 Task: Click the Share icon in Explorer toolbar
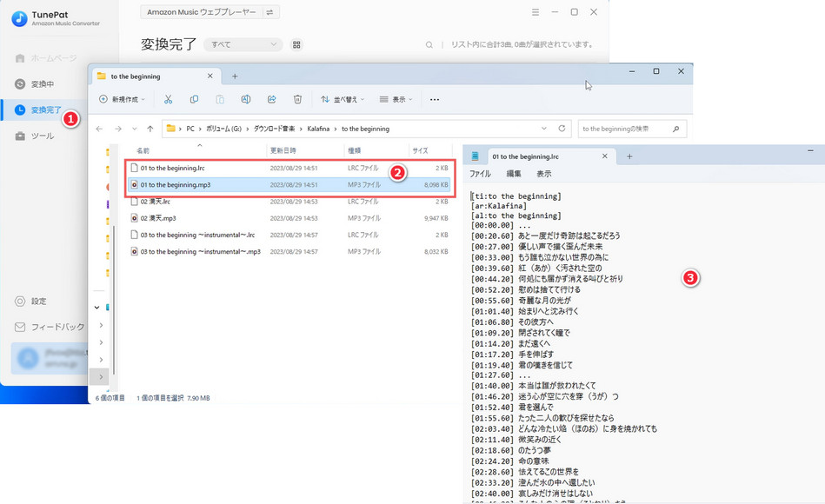pyautogui.click(x=271, y=99)
